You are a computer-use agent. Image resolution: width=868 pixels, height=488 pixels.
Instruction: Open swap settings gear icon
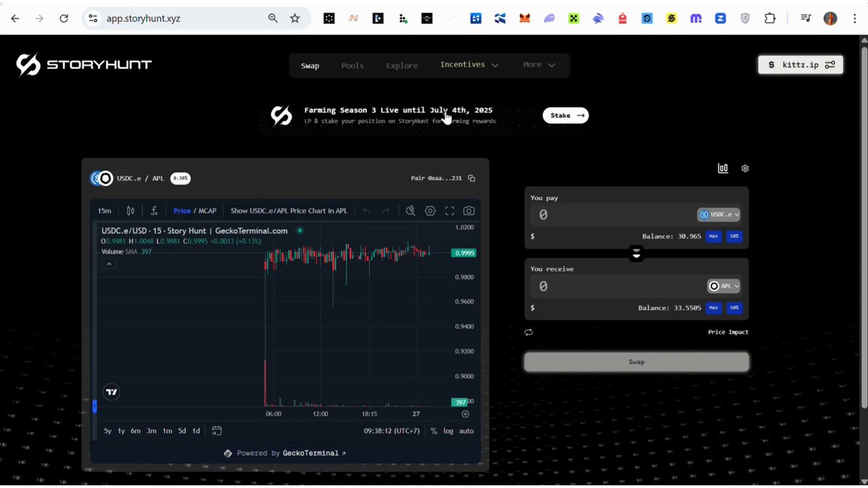pos(745,168)
